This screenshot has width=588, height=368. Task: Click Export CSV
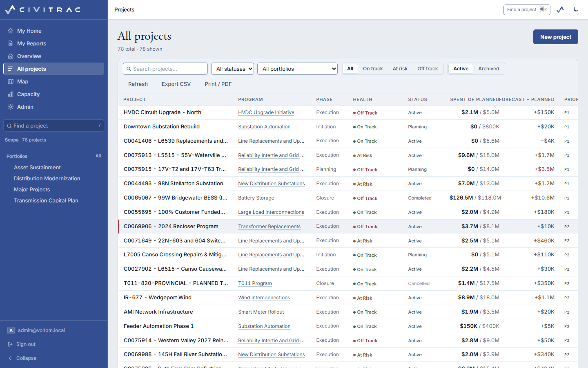tap(176, 84)
